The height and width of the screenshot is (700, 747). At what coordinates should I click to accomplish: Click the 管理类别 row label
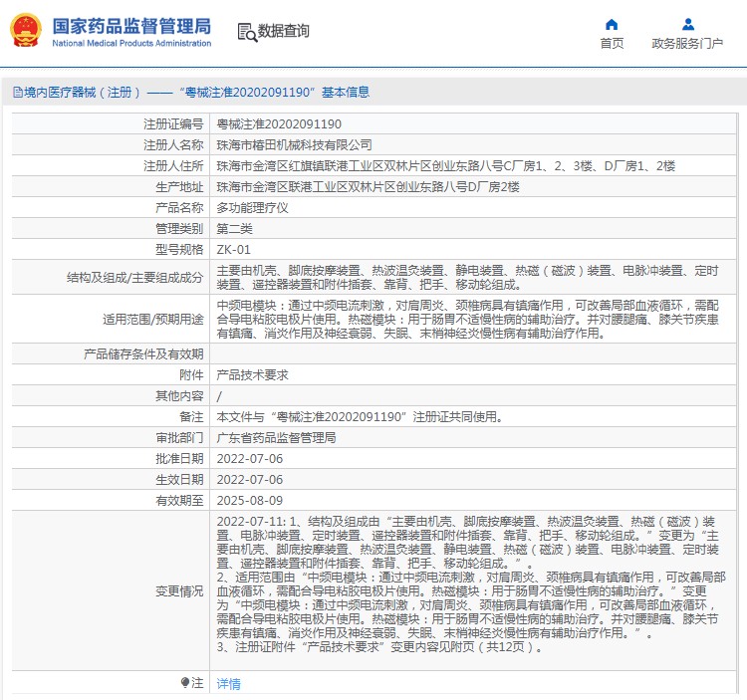179,229
